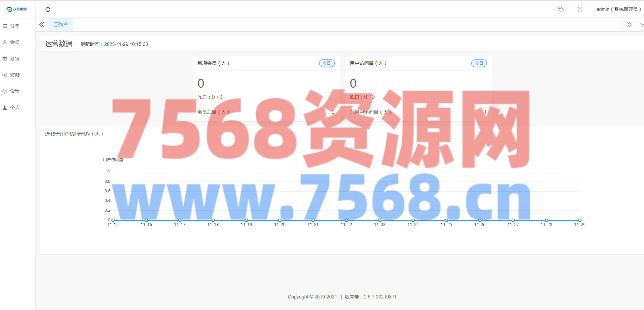The height and width of the screenshot is (310, 644).
Task: Click 今日 badge on 新增会员 card
Action: click(x=327, y=63)
